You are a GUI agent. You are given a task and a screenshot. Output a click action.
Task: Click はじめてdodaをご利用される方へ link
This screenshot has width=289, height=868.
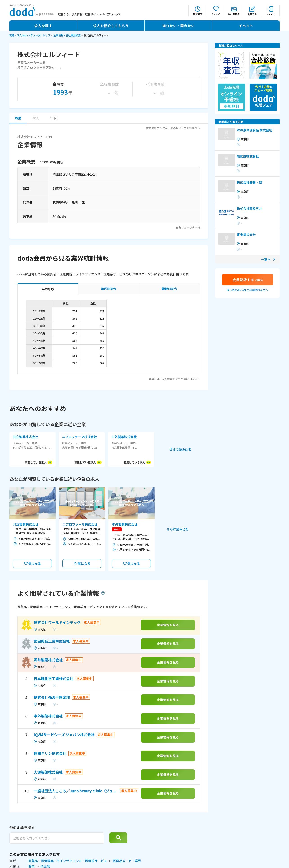[247, 290]
